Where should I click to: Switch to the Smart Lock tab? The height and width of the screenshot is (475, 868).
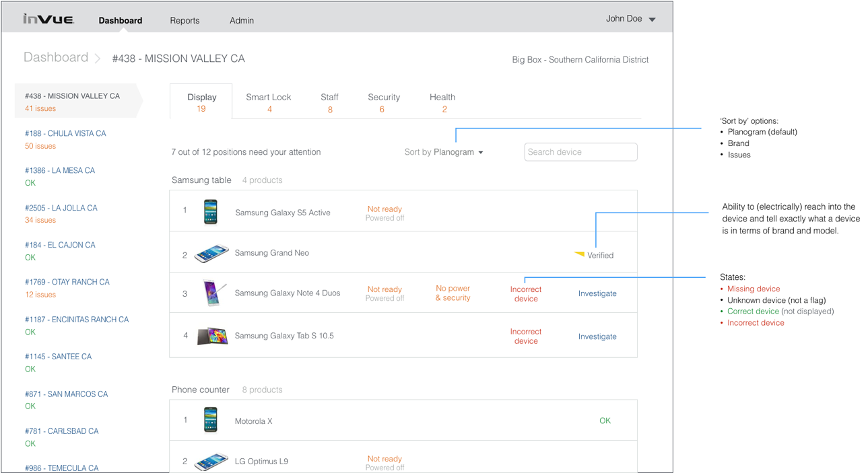coord(269,102)
